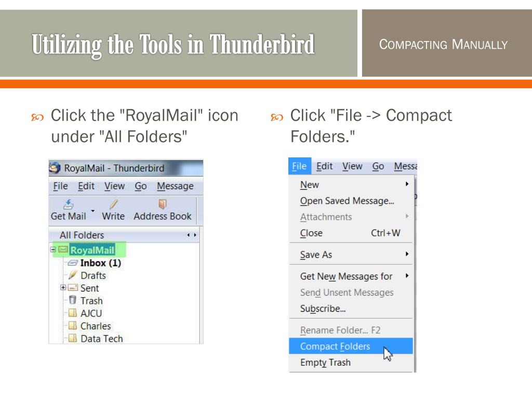Screen dimensions: 532x399
Task: Click Send Unsent Messages item
Action: point(351,292)
